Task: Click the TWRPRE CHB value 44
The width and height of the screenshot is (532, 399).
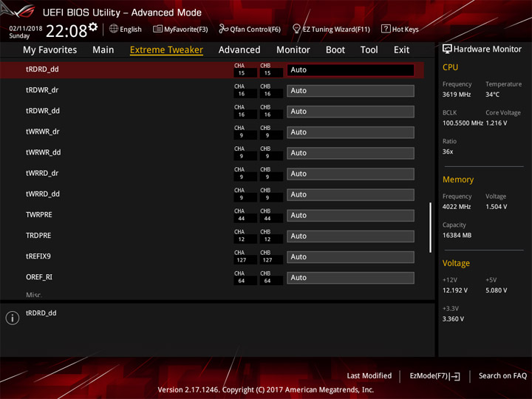Action: click(267, 219)
